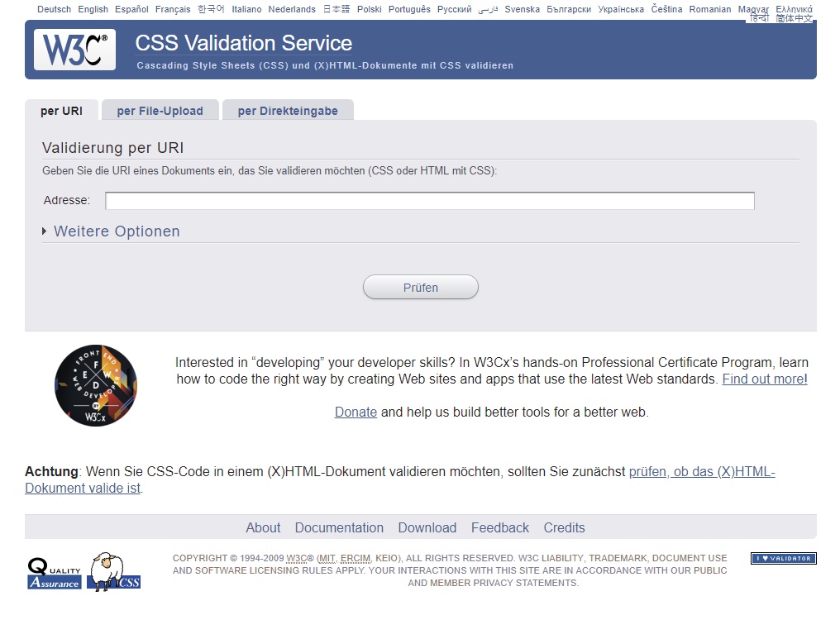Viewport: 840px width, 639px height.
Task: Open the Find out more link
Action: (764, 379)
